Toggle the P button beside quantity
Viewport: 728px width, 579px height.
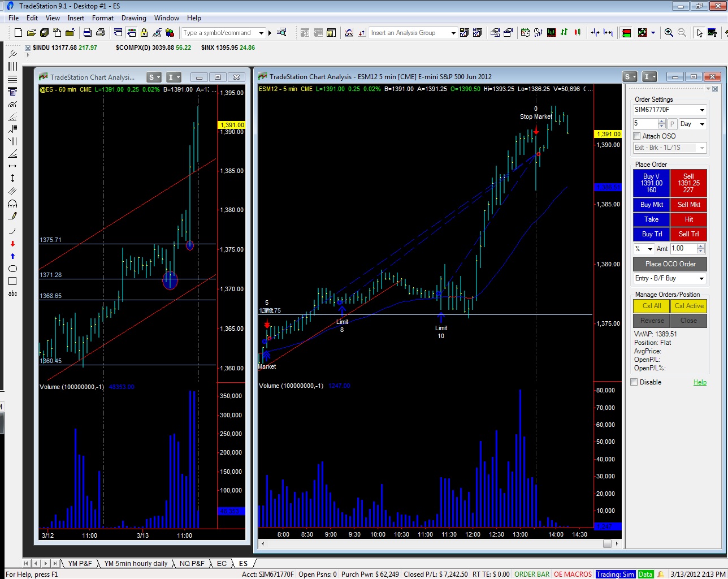tap(672, 124)
